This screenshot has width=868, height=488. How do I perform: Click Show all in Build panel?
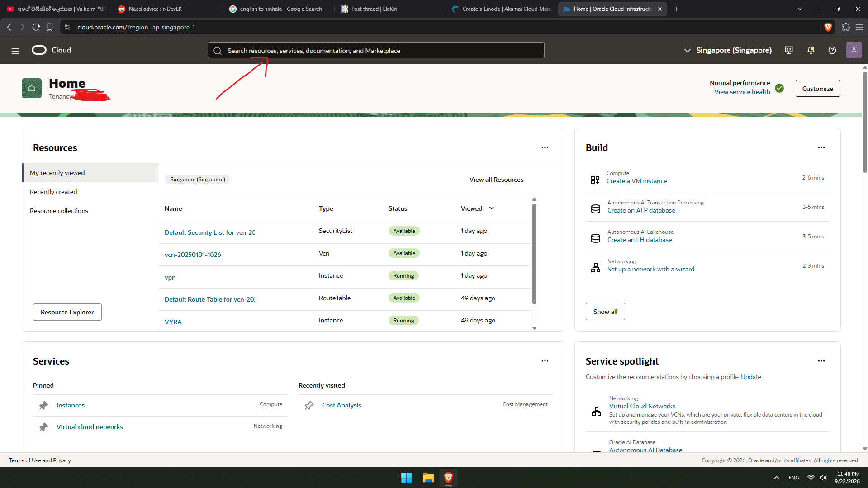click(605, 312)
